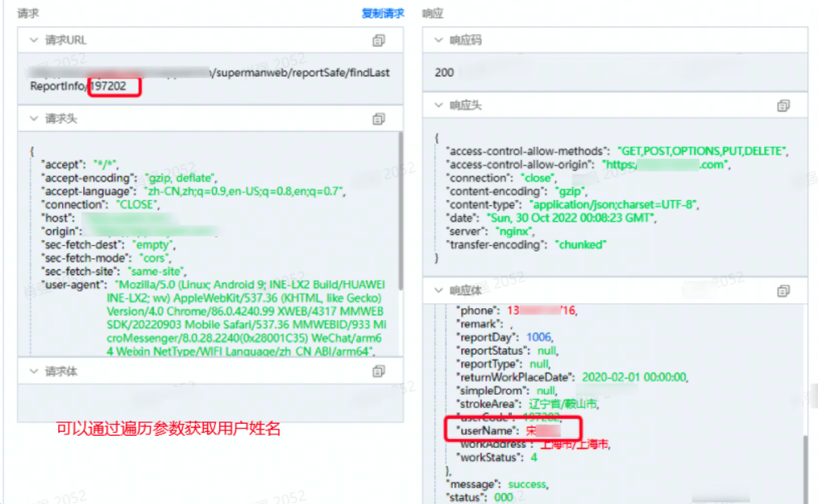
Task: Click the request body empty text area
Action: coord(211,403)
